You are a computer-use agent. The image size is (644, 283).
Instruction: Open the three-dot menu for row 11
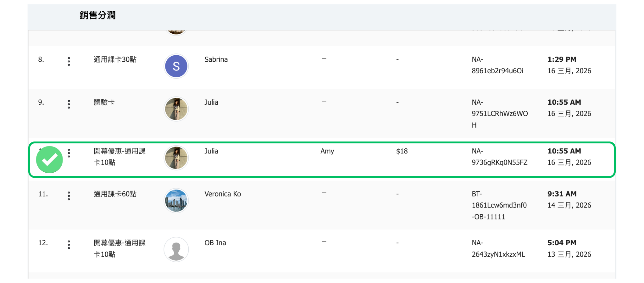point(69,196)
